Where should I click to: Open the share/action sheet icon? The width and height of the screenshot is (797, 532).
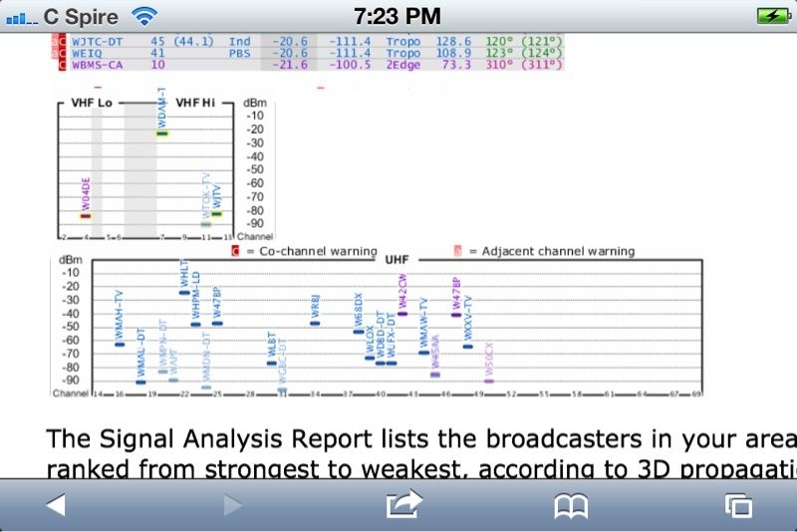(x=404, y=504)
